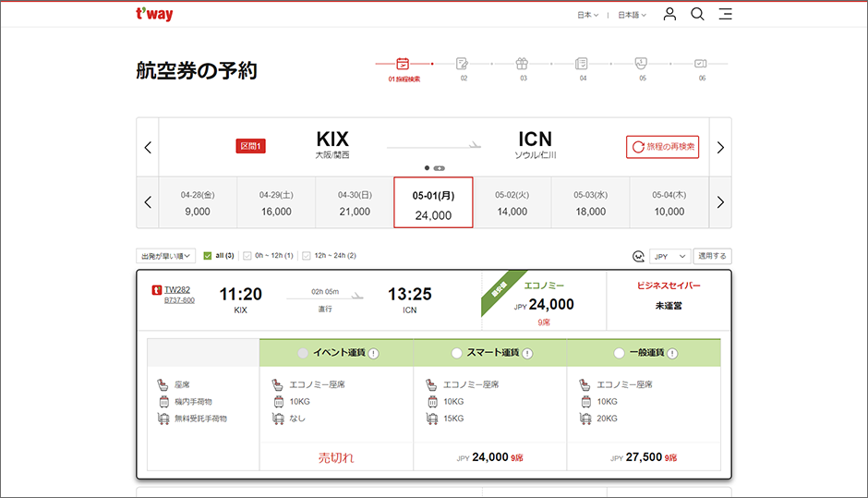
Task: Expand the JPY currency dropdown
Action: coord(670,256)
